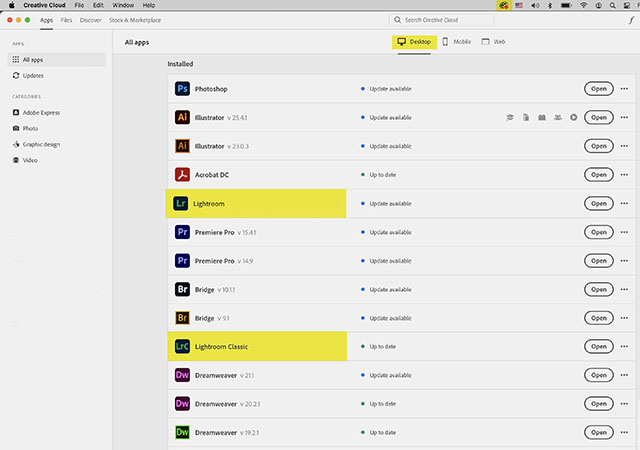Screen dimensions: 640x450
Task: Open Acrobat DC with its Open button
Action: point(598,174)
